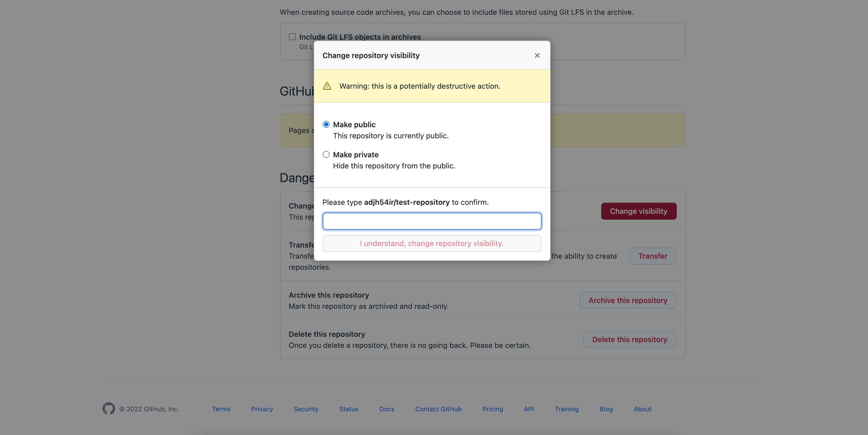The height and width of the screenshot is (435, 868).
Task: Open the Training footer link
Action: (566, 409)
